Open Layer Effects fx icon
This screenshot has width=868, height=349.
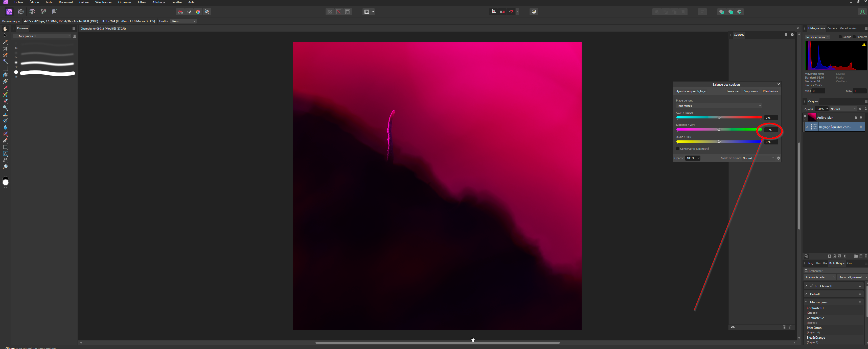pyautogui.click(x=840, y=256)
